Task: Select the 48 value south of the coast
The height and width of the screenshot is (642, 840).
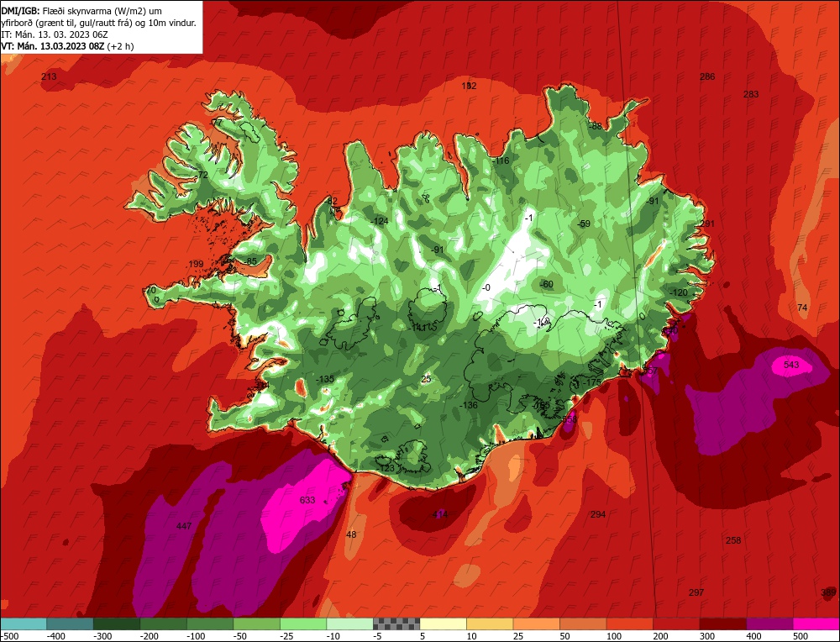Action: coord(351,534)
